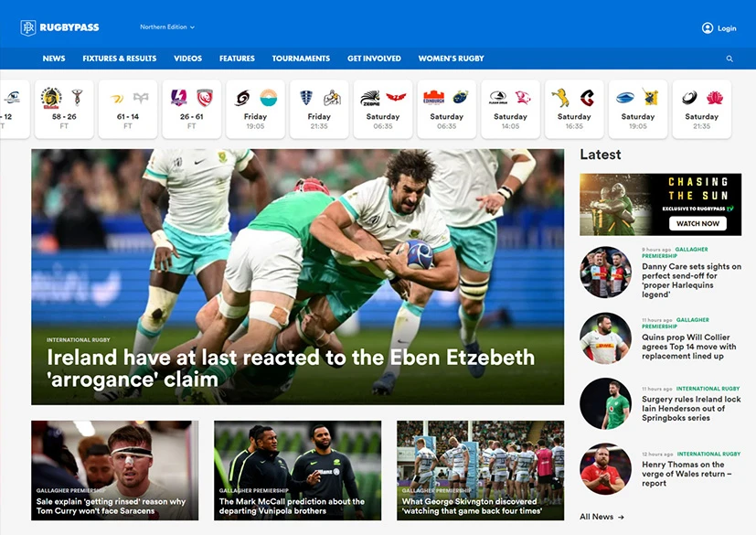The width and height of the screenshot is (756, 535).
Task: Read the Henry Thomas Wales return report
Action: (687, 474)
